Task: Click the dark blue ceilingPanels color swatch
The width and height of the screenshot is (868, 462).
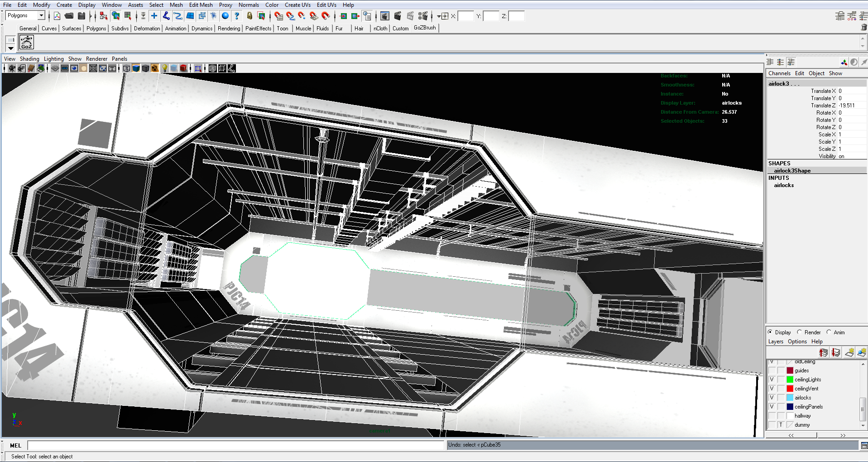Action: click(x=790, y=407)
